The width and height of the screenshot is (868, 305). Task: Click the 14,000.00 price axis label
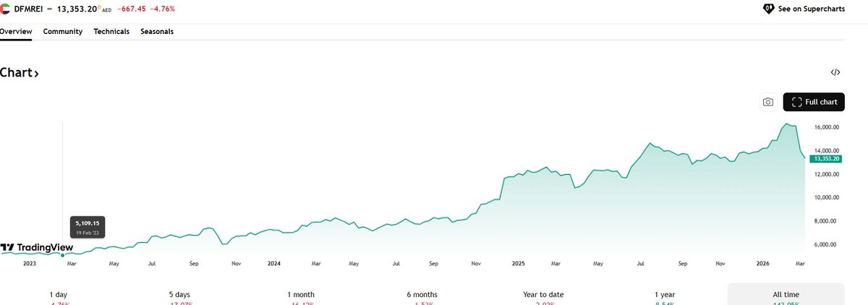coord(826,150)
